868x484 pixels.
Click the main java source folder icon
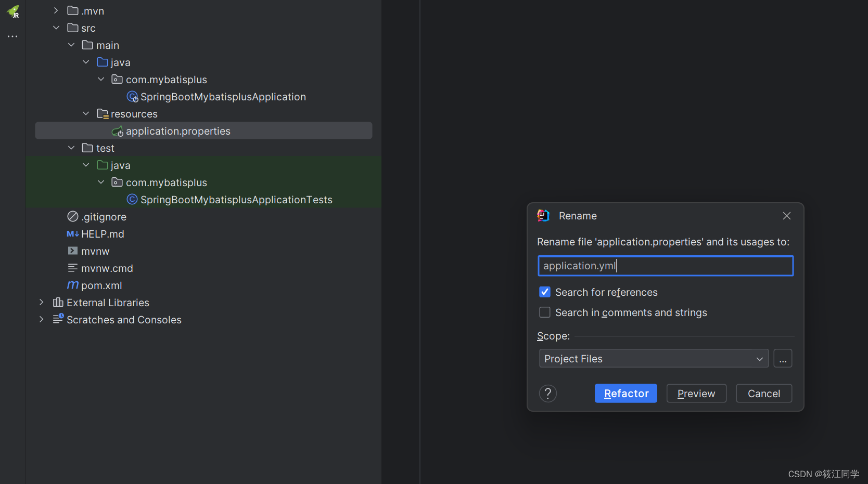tap(103, 62)
